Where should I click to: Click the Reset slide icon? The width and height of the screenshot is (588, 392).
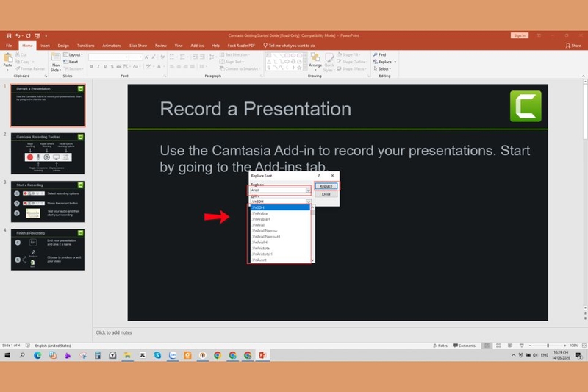[x=71, y=62]
